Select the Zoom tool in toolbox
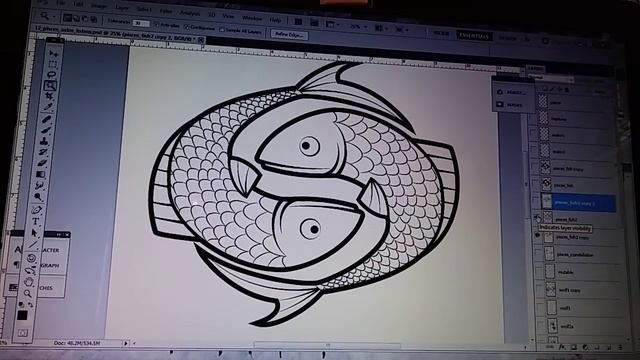The image size is (640, 360). (x=28, y=293)
